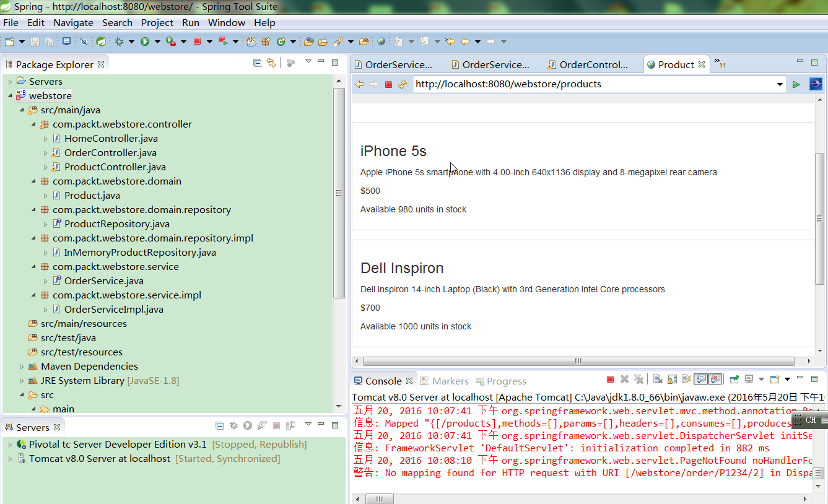
Task: Click the Open Web Browser globe icon
Action: (381, 41)
